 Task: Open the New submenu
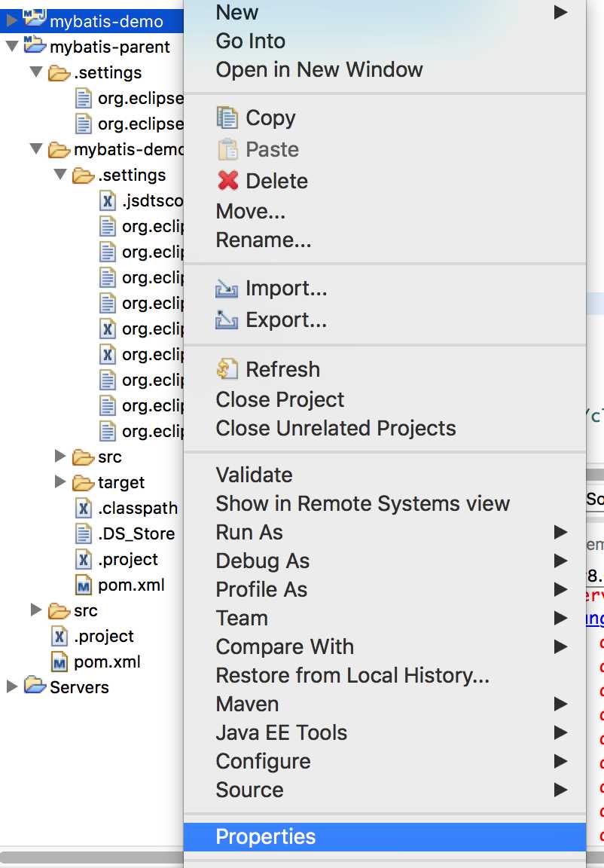(385, 12)
